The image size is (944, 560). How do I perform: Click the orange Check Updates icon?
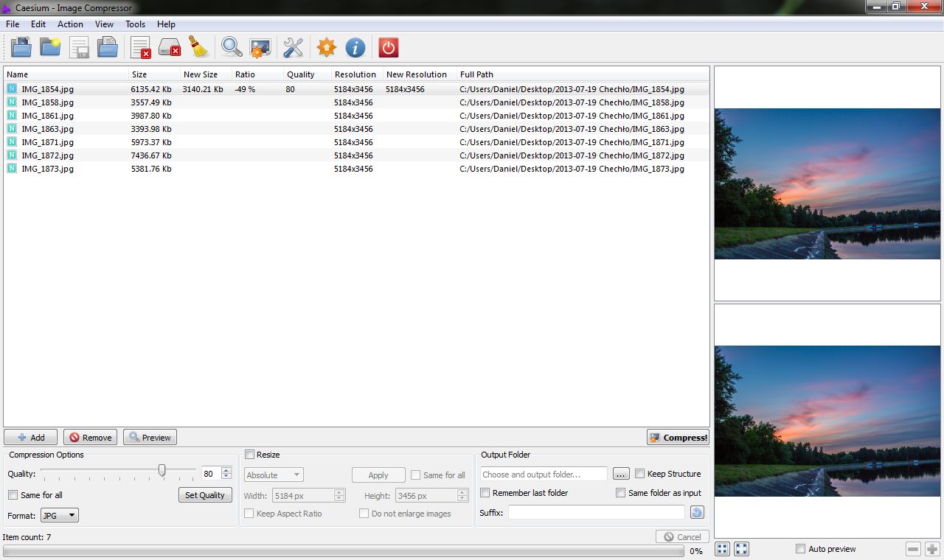tap(326, 48)
